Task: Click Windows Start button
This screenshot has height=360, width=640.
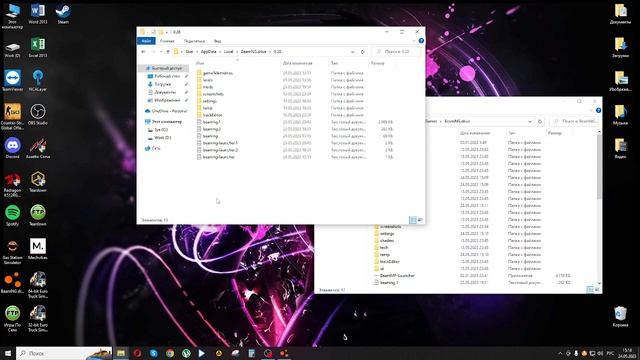Action: tap(8, 353)
